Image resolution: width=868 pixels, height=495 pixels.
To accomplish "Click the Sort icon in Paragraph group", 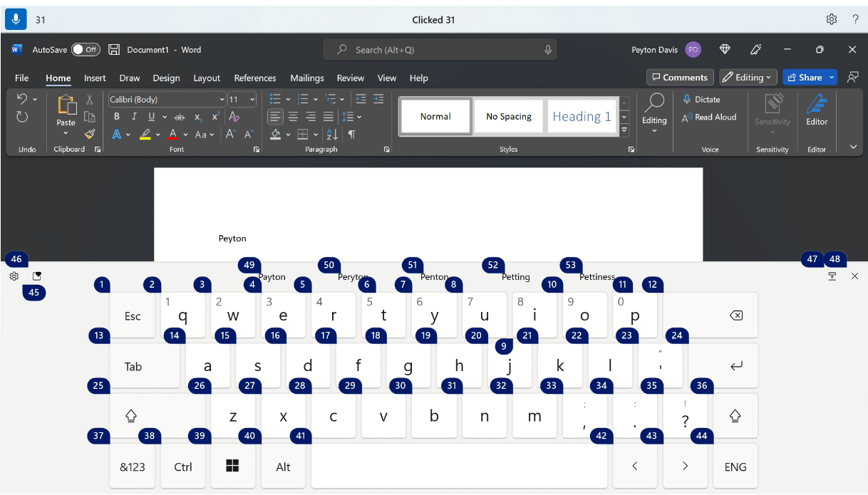I will (332, 134).
